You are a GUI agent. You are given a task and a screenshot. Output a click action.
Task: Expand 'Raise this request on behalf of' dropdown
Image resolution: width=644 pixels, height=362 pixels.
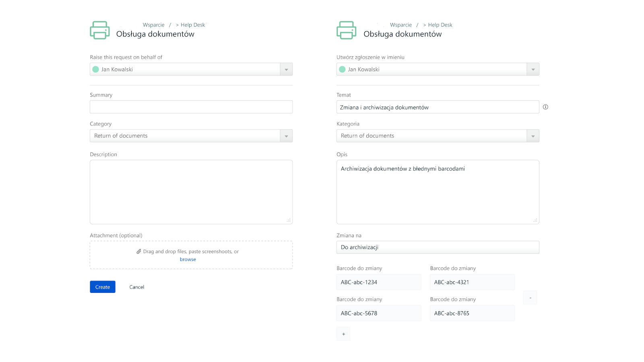pyautogui.click(x=286, y=69)
